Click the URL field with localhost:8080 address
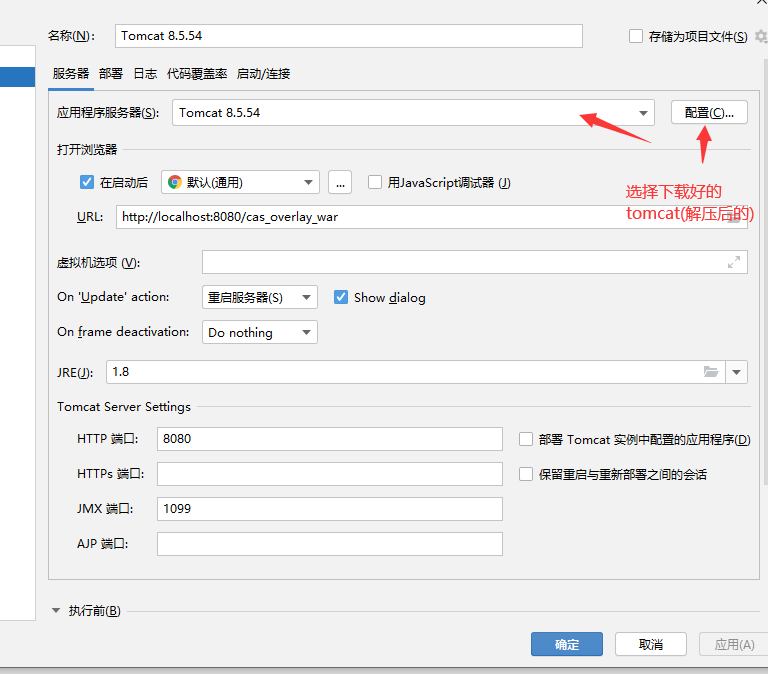This screenshot has width=768, height=674. [x=432, y=217]
